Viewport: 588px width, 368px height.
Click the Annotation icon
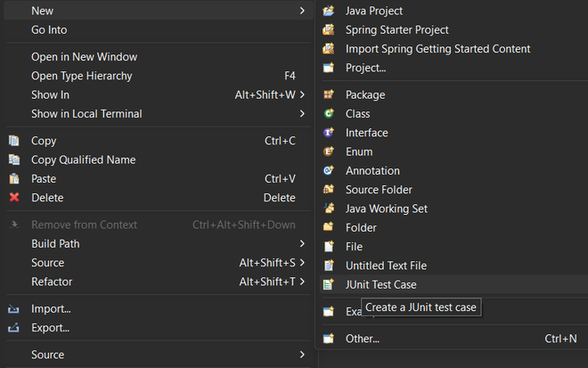(x=328, y=171)
